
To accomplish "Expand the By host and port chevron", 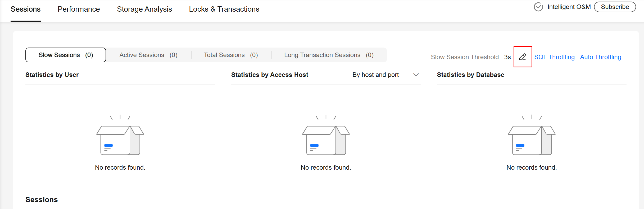I will tap(416, 75).
